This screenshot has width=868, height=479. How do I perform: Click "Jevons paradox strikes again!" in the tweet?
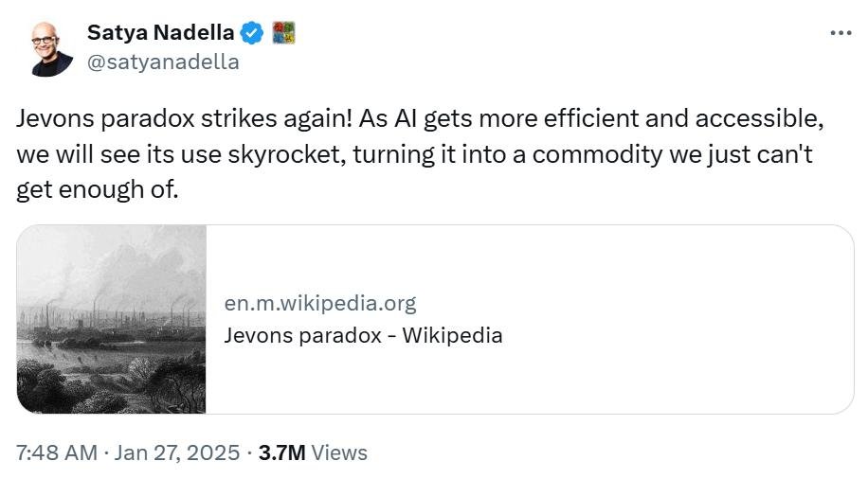(x=184, y=118)
